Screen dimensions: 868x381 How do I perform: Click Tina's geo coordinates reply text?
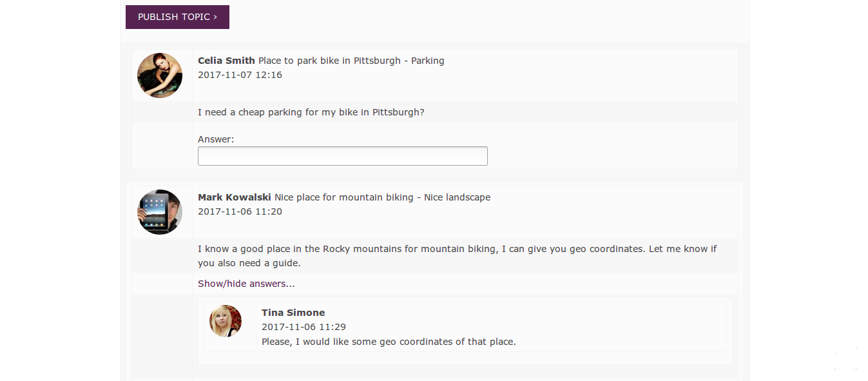click(389, 342)
